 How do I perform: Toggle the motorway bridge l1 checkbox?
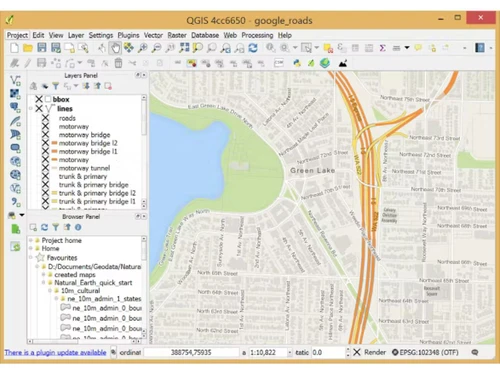click(x=45, y=151)
